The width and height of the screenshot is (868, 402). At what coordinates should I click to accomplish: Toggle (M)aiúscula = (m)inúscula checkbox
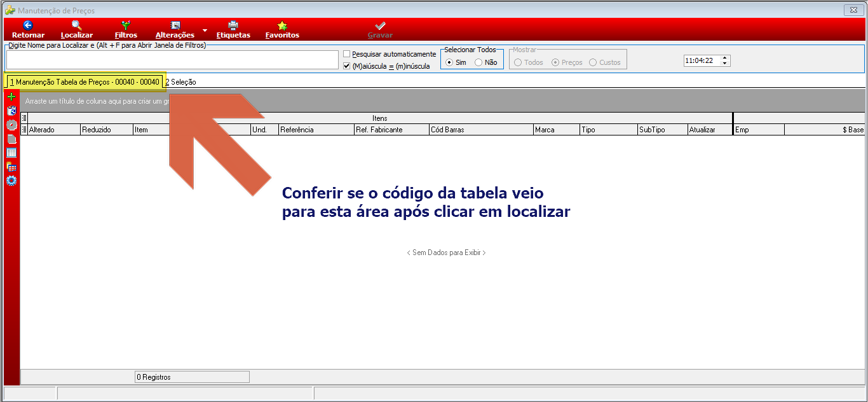pyautogui.click(x=346, y=66)
